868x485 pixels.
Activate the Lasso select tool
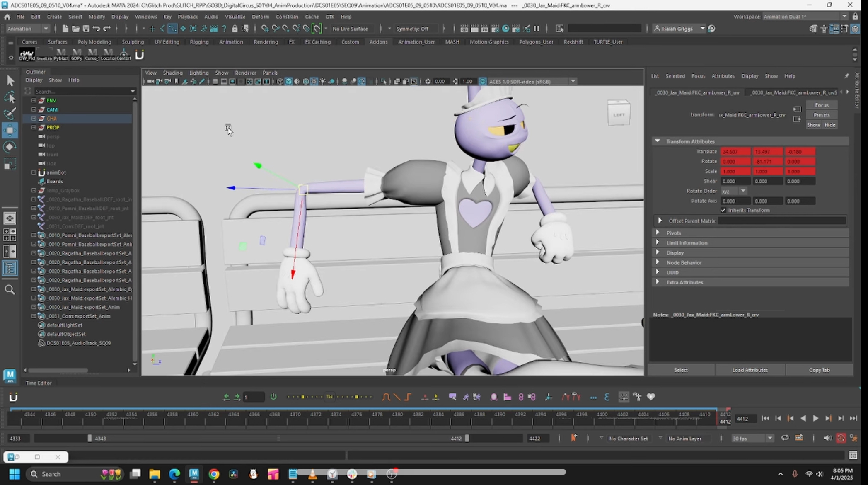10,97
